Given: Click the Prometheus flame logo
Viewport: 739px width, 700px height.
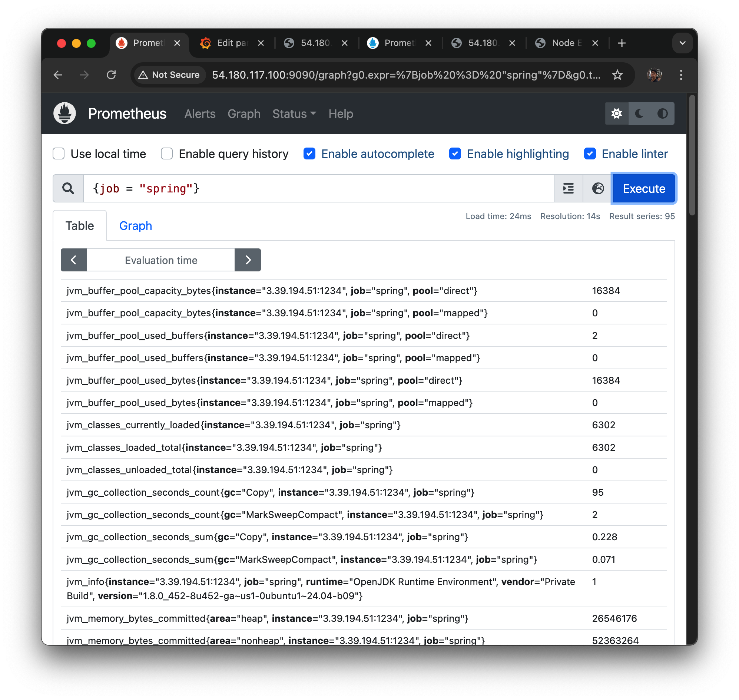Looking at the screenshot, I should coord(64,113).
